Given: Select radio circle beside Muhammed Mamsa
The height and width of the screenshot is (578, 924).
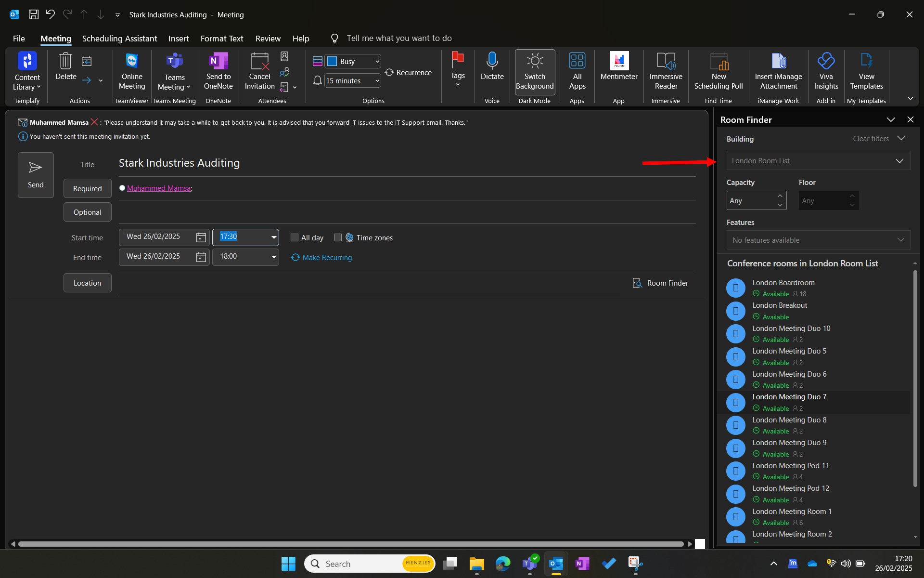Looking at the screenshot, I should (122, 188).
